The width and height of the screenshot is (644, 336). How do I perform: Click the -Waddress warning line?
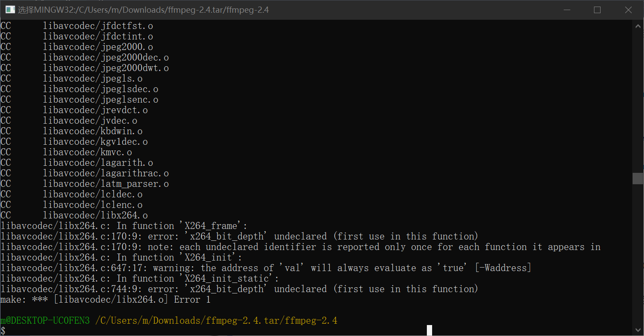click(x=265, y=268)
